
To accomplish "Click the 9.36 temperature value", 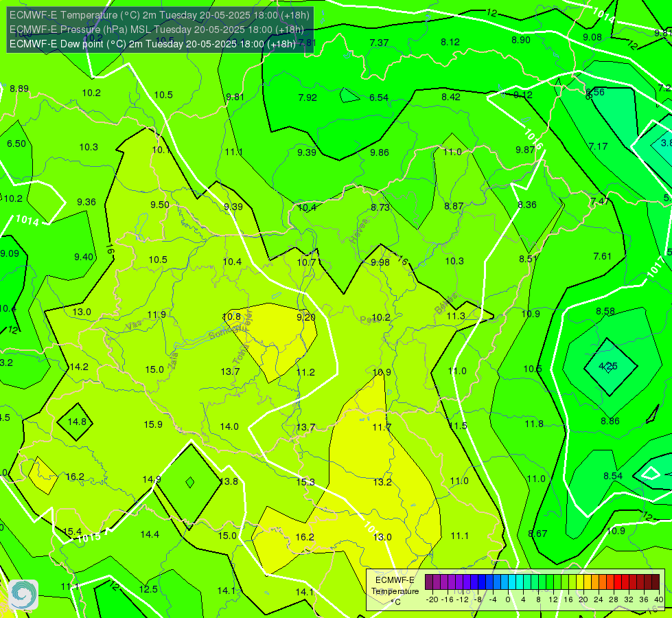I will click(86, 202).
